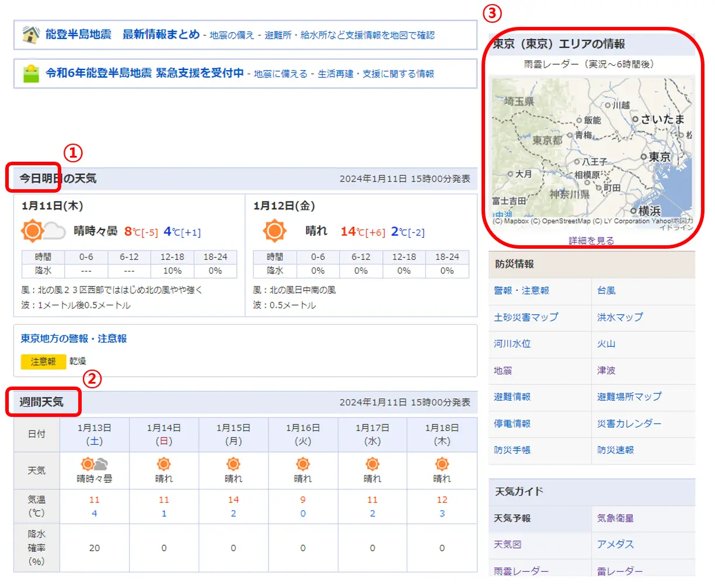Open 東京地方の警報・注意報 link

pyautogui.click(x=74, y=339)
